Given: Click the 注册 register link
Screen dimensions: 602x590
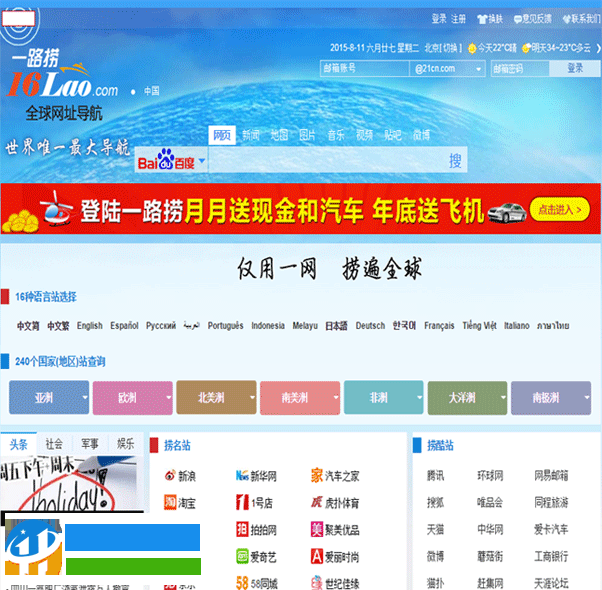Looking at the screenshot, I should pos(458,19).
